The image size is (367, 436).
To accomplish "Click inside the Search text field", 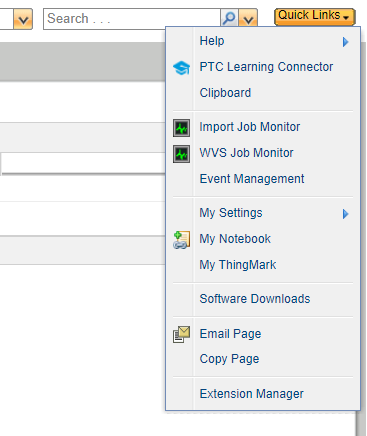I will click(x=132, y=19).
